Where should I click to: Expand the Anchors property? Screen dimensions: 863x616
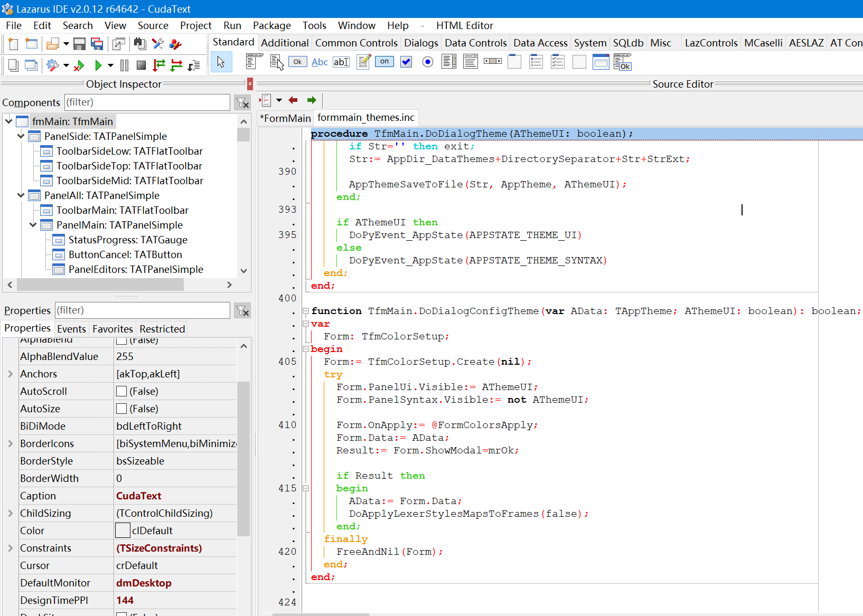pyautogui.click(x=10, y=374)
